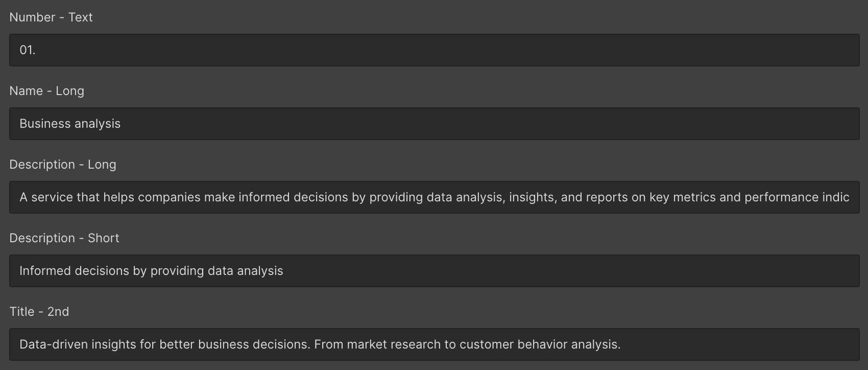Image resolution: width=868 pixels, height=370 pixels.
Task: Click the Number - Text input field
Action: [x=434, y=50]
